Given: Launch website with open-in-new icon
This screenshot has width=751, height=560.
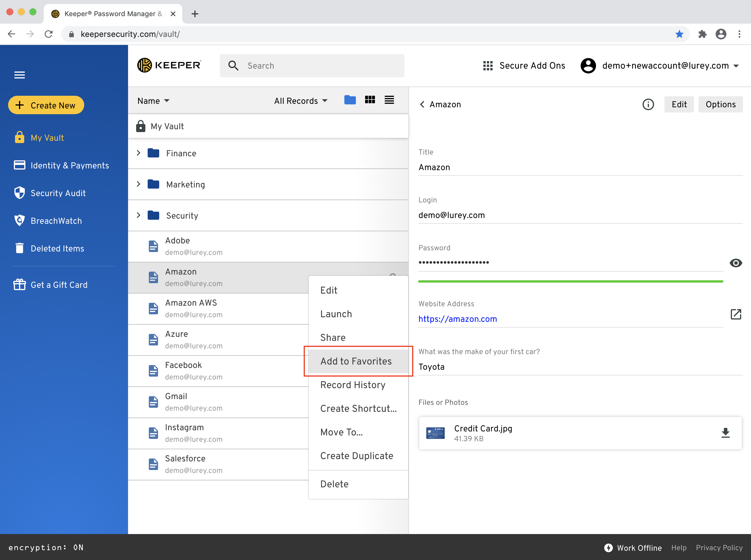Looking at the screenshot, I should tap(736, 314).
